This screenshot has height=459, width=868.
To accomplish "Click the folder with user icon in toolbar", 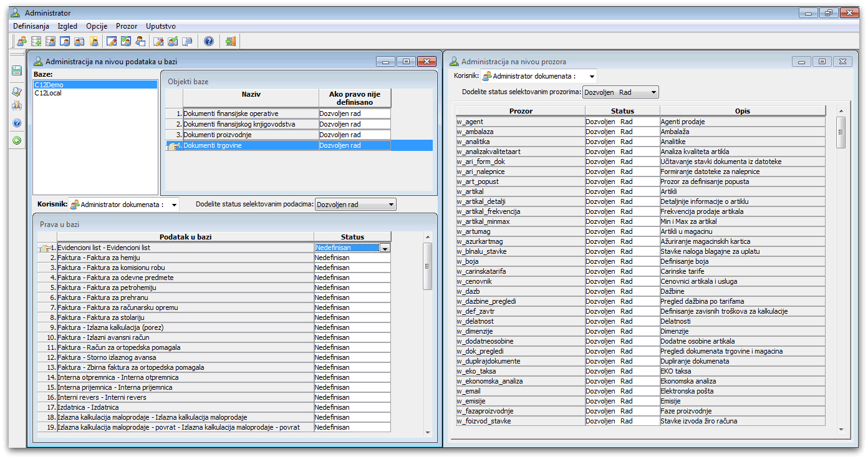I will 94,42.
